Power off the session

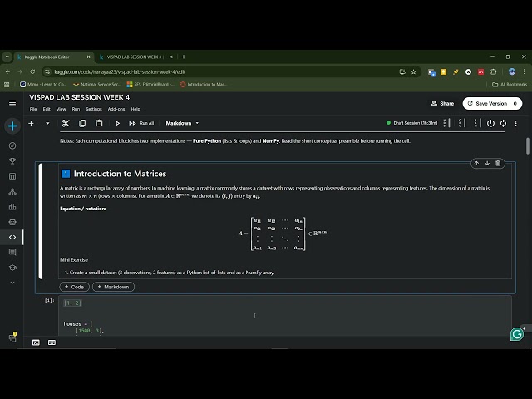click(490, 123)
